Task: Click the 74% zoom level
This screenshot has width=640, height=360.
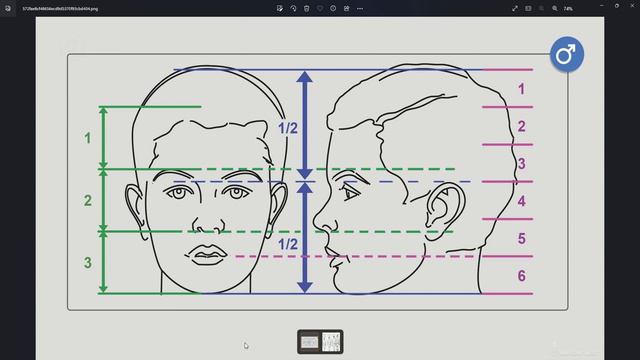Action: [x=568, y=9]
